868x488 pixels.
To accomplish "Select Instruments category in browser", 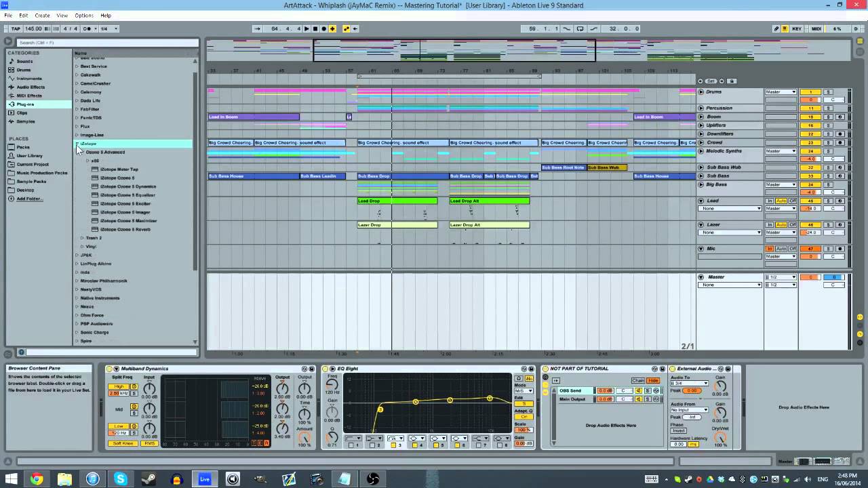I will (29, 79).
